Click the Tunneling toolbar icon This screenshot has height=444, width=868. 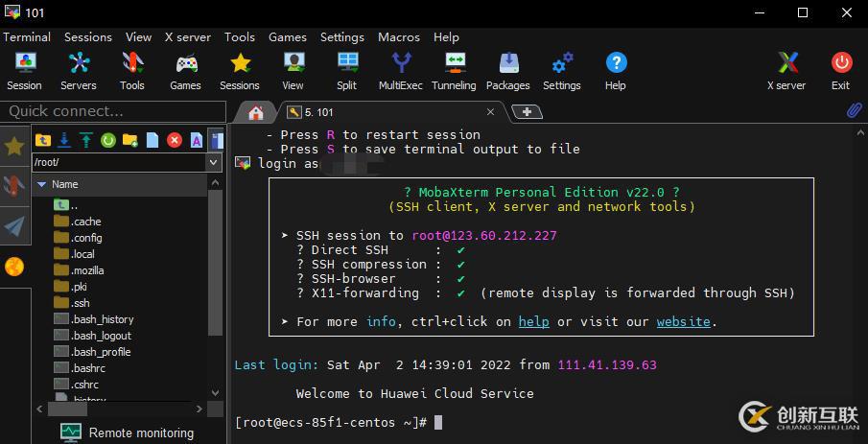click(x=454, y=70)
